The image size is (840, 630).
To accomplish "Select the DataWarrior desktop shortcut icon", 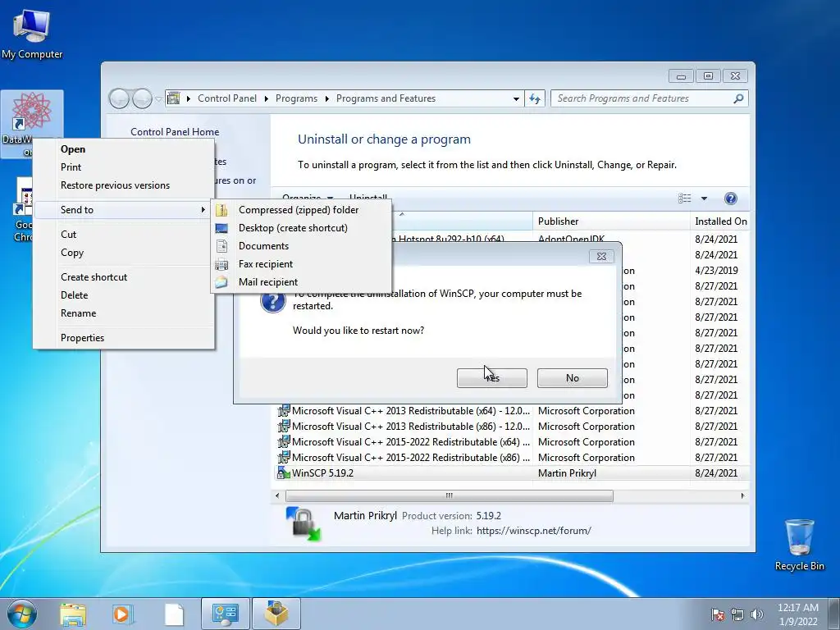I will [32, 112].
